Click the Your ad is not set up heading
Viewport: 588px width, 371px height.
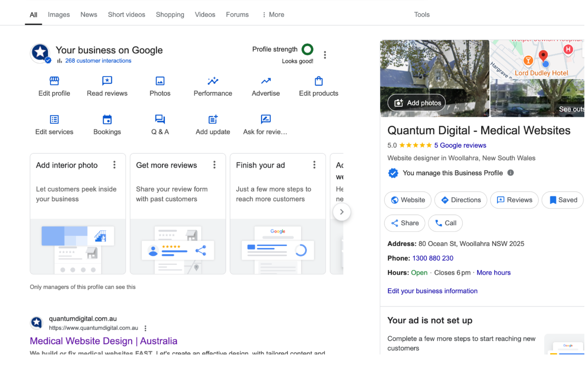point(430,320)
